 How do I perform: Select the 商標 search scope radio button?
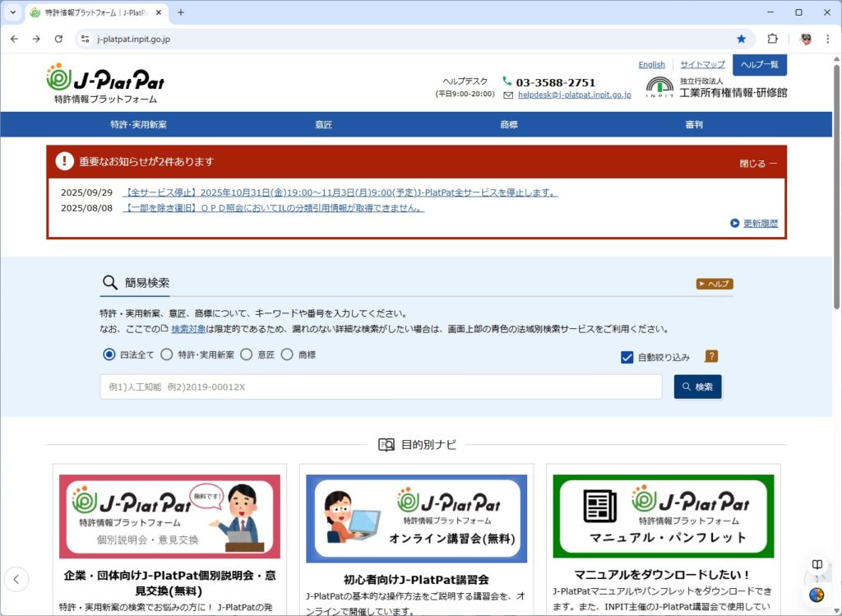(x=287, y=354)
